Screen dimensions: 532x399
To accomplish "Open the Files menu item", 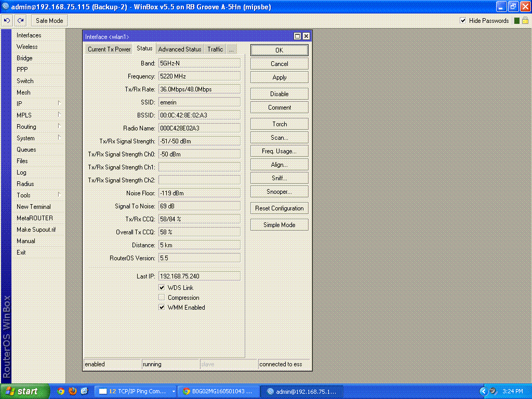I will pyautogui.click(x=22, y=161).
